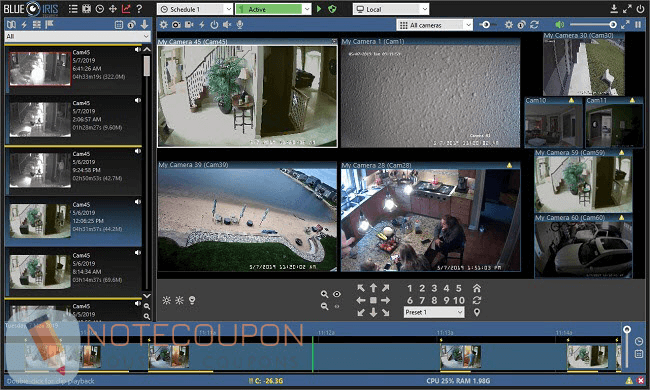Open the Schedule 1 dropdown
The height and width of the screenshot is (390, 650).
click(x=195, y=9)
